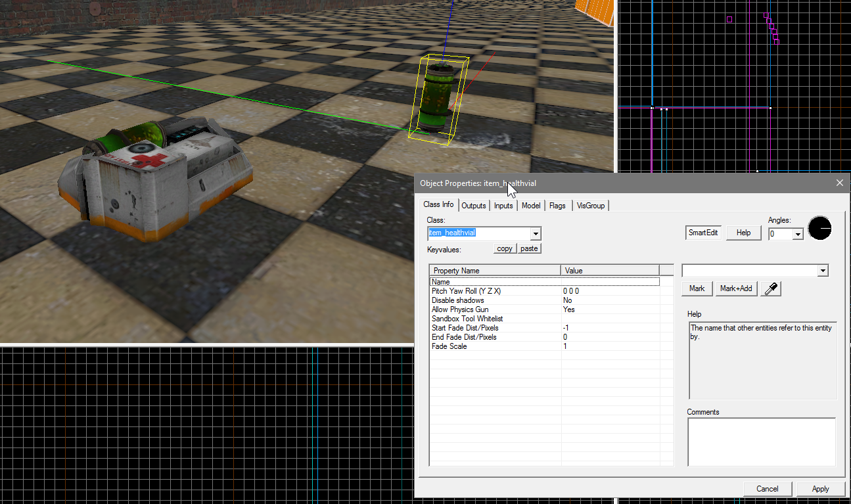The width and height of the screenshot is (851, 504).
Task: Return to the Class Info tab
Action: tap(438, 204)
